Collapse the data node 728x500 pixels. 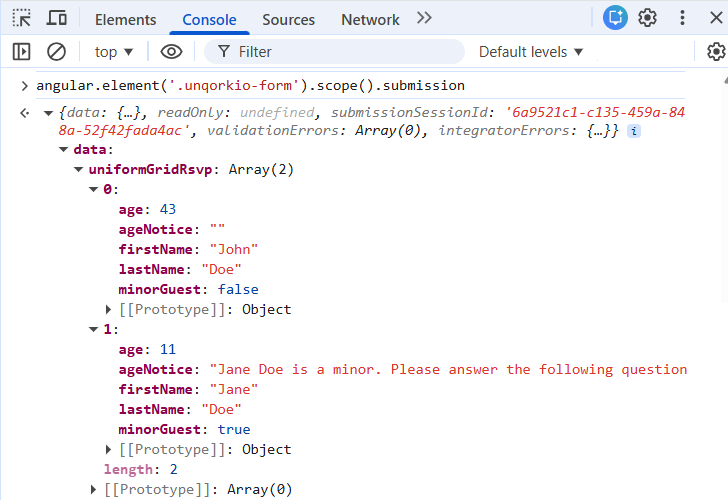[64, 149]
